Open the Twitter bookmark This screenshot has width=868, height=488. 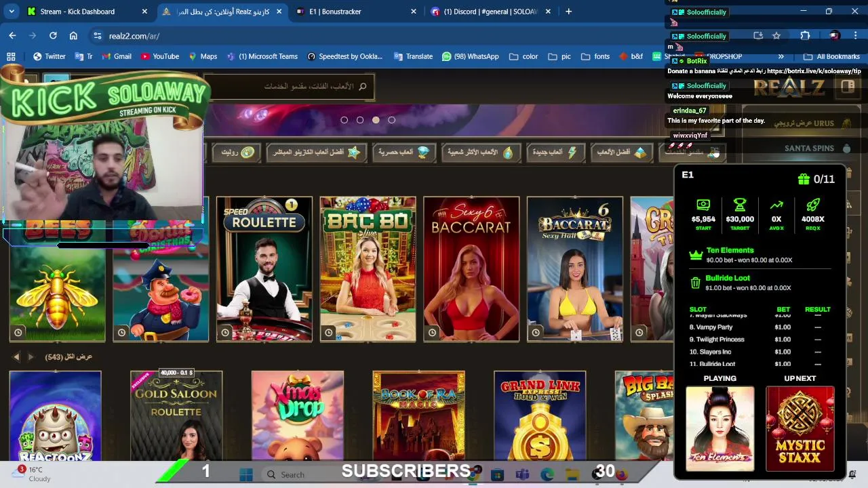pyautogui.click(x=49, y=56)
